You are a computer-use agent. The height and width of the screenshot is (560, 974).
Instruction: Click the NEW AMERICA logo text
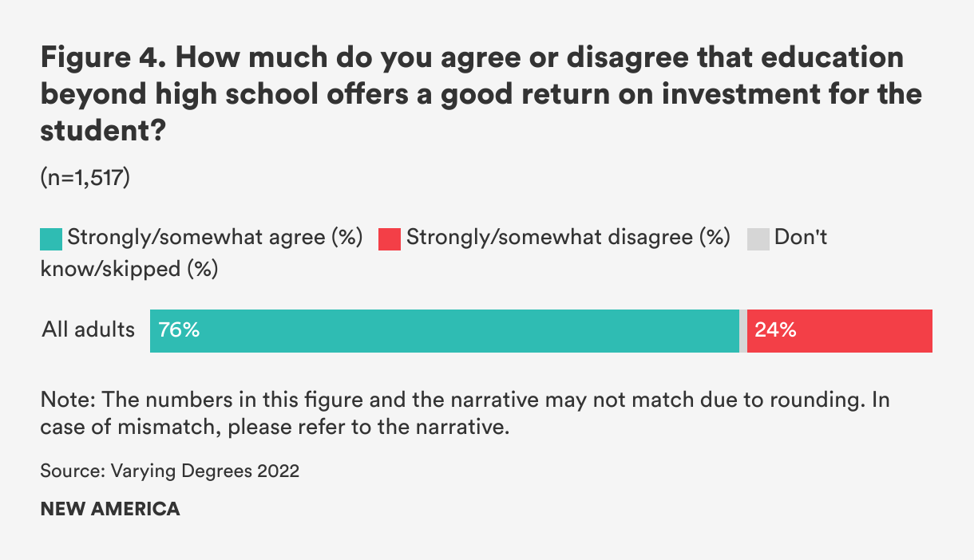110,509
